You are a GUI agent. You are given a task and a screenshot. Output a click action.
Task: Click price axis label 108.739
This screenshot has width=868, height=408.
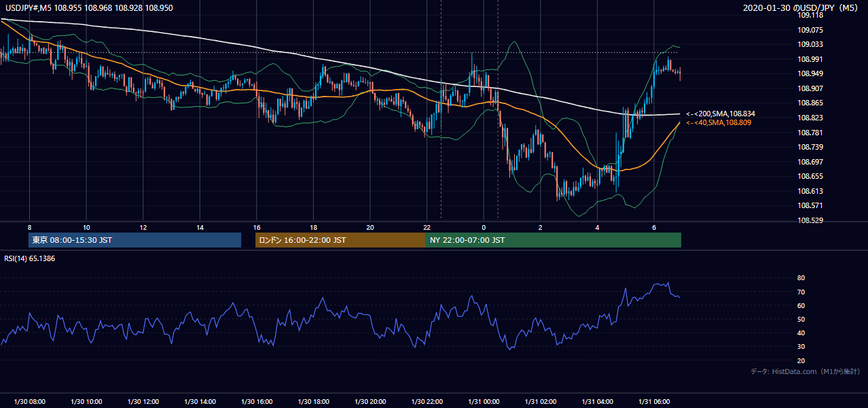tap(810, 147)
